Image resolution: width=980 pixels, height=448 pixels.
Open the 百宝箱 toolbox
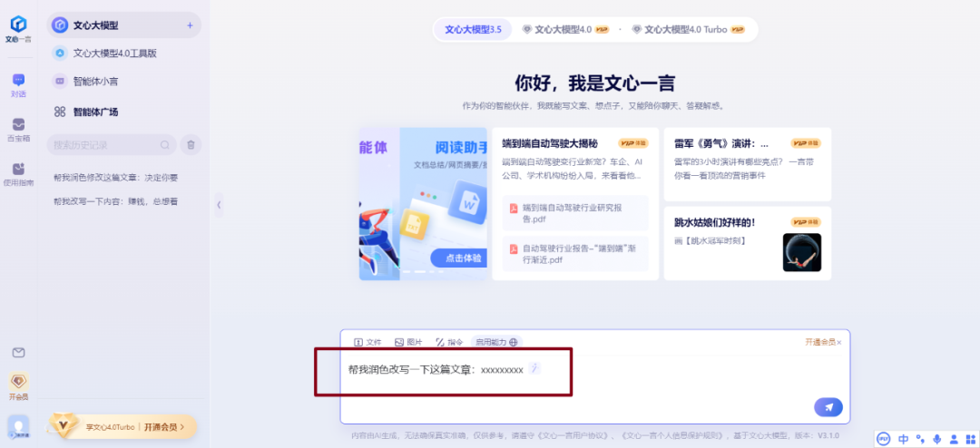coord(19,130)
